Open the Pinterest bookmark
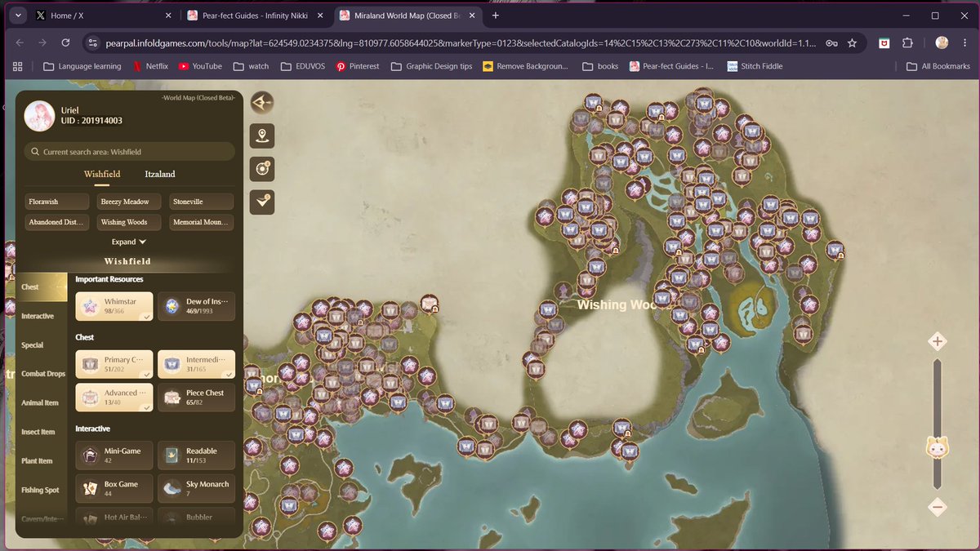The width and height of the screenshot is (980, 551). click(x=357, y=66)
